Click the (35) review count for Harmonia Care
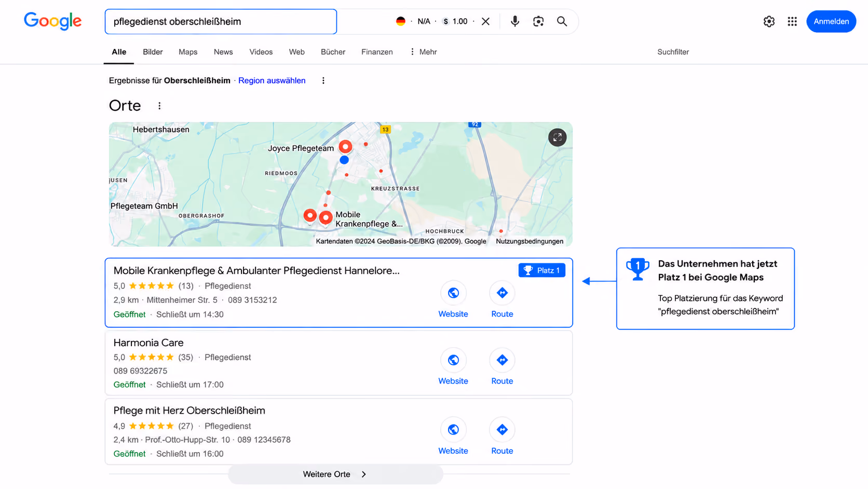 tap(186, 358)
